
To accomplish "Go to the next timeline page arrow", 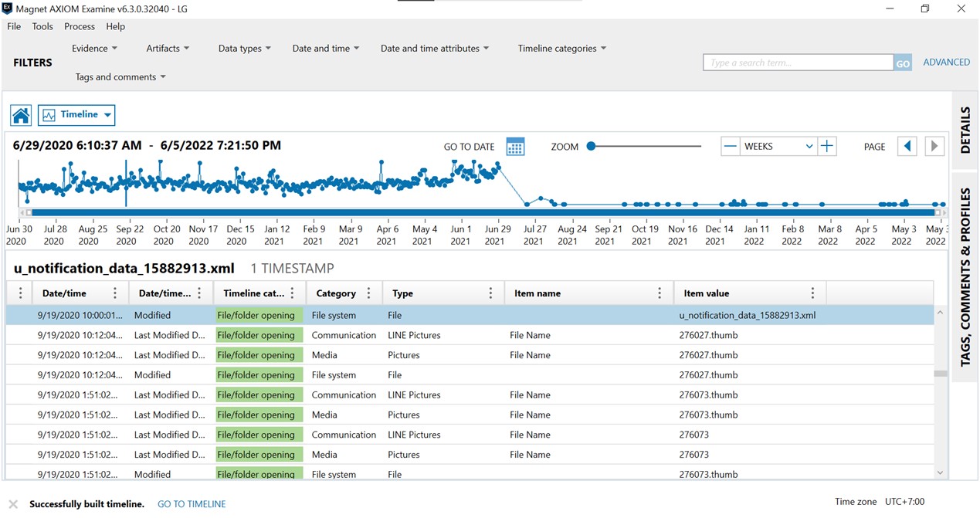I will pos(933,146).
